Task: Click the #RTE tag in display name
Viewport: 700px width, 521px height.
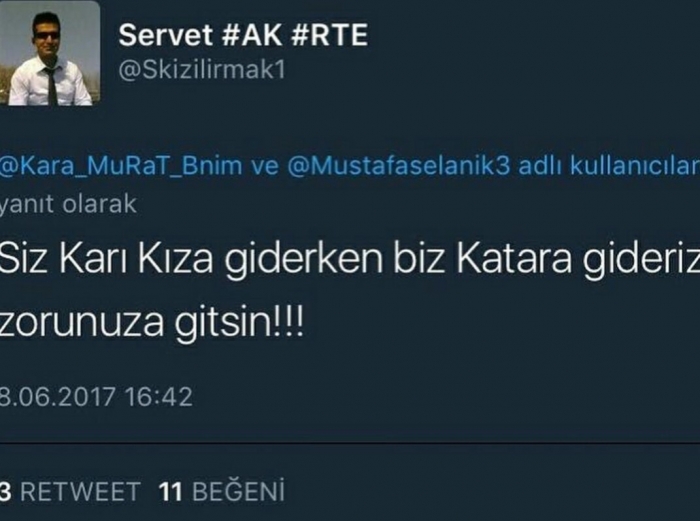Action: (329, 35)
